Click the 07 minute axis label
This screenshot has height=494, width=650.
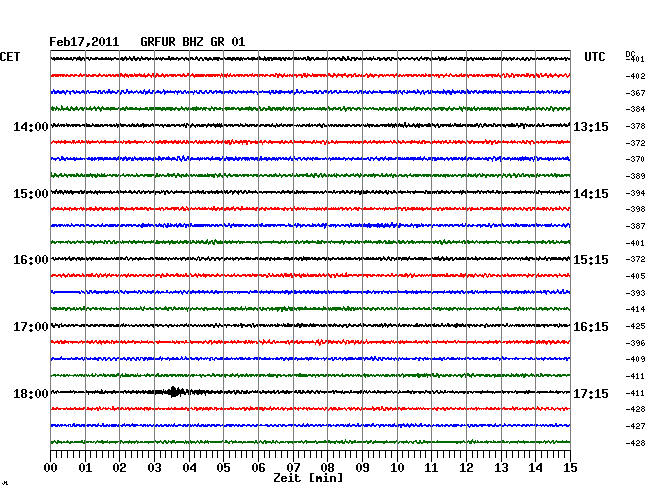pos(293,468)
